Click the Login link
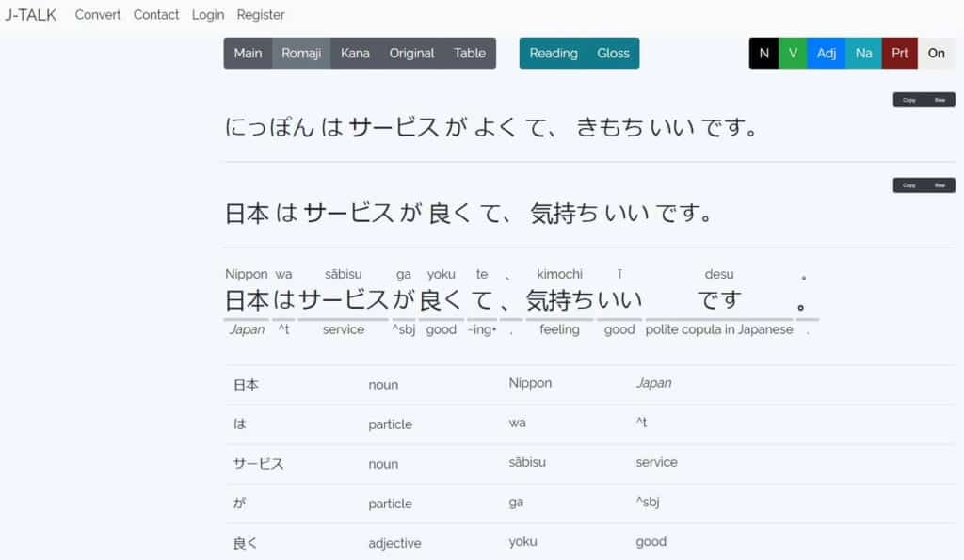Image resolution: width=964 pixels, height=560 pixels. click(x=207, y=14)
